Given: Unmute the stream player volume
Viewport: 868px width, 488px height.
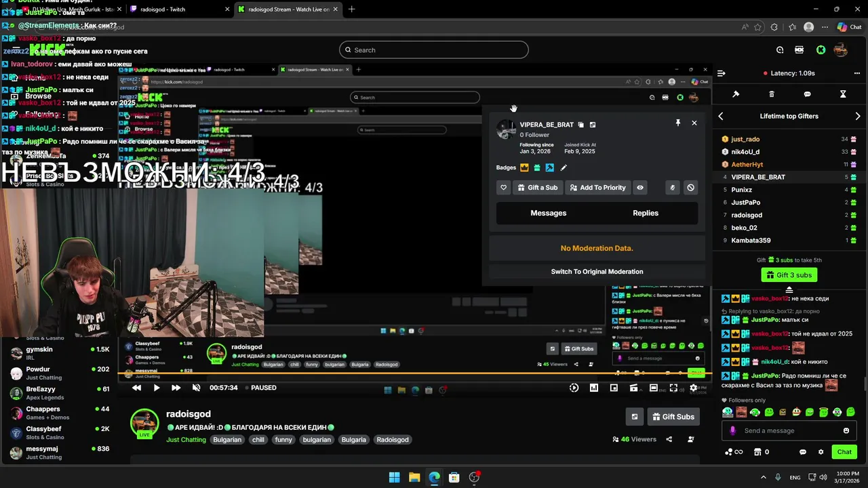Looking at the screenshot, I should (x=197, y=388).
